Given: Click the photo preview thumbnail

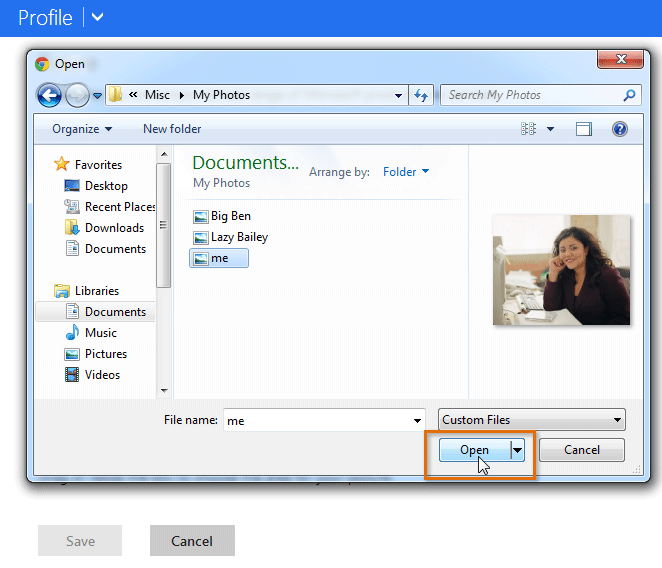Looking at the screenshot, I should (562, 270).
